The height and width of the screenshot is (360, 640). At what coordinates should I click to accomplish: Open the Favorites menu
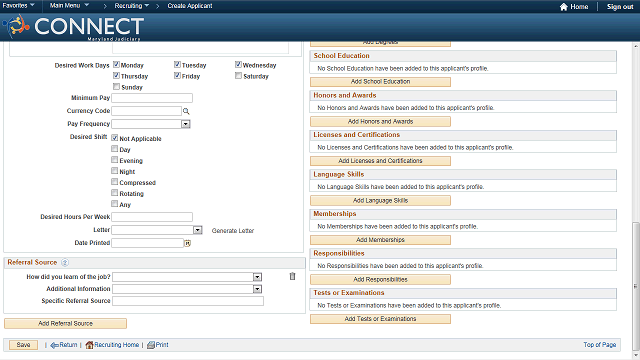[x=18, y=6]
